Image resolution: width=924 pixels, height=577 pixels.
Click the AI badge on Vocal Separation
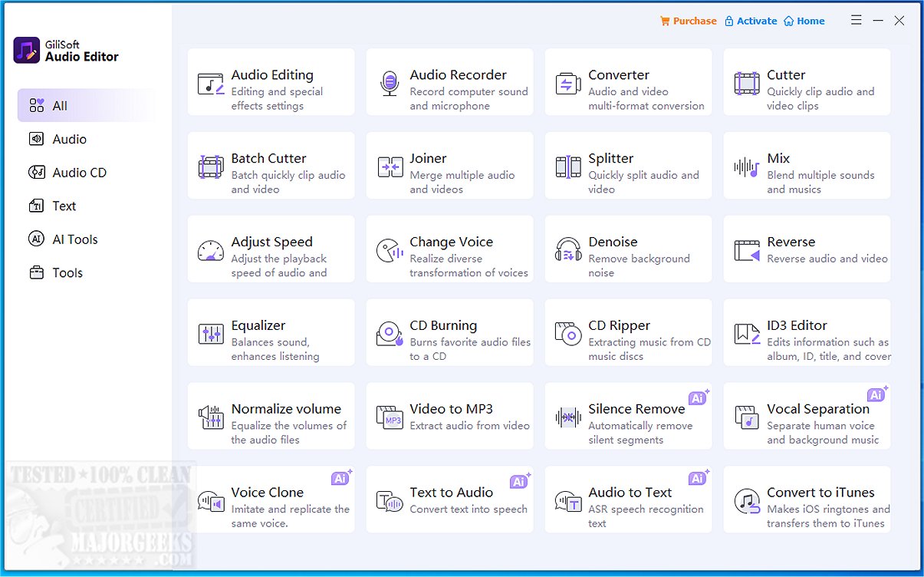coord(877,394)
